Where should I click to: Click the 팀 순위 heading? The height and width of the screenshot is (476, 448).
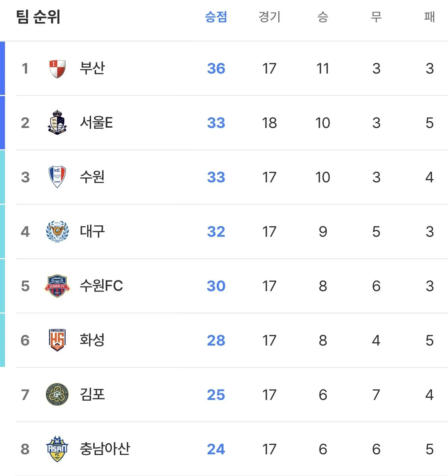(38, 17)
